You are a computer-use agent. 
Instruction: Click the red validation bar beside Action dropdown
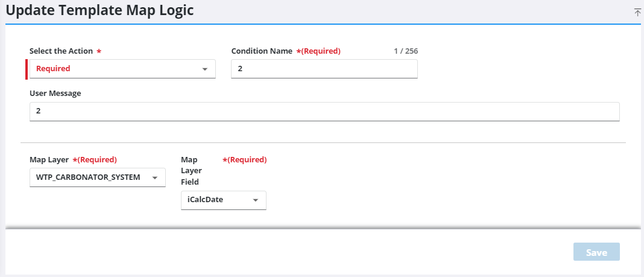pyautogui.click(x=27, y=69)
